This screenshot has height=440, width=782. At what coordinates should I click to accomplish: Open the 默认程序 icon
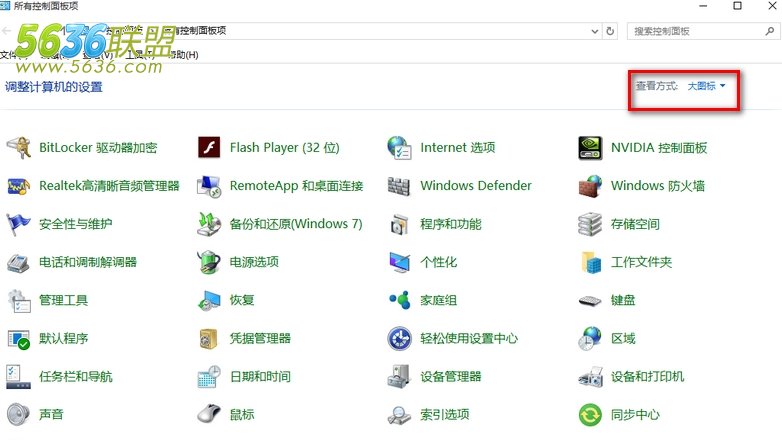click(19, 339)
